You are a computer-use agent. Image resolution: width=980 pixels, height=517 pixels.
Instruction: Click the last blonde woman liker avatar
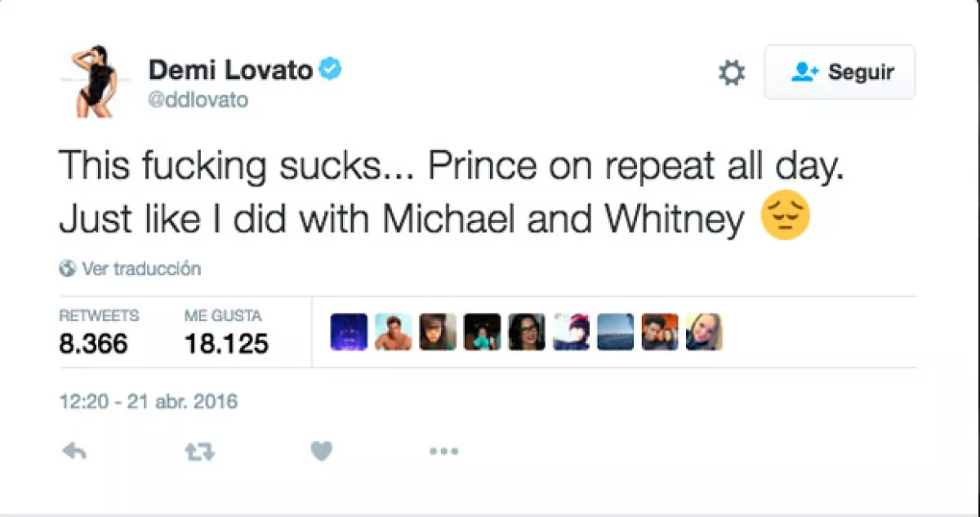pos(704,332)
